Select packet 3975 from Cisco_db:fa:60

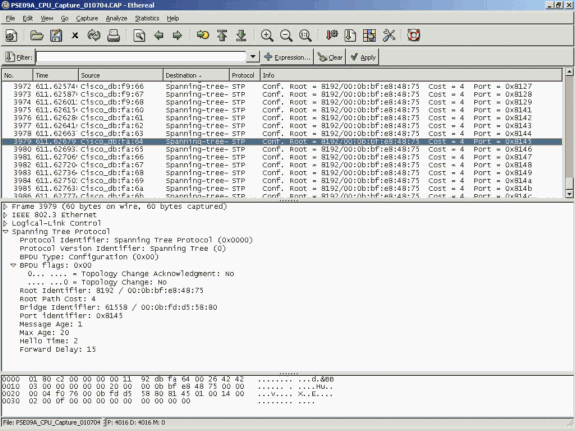click(x=282, y=110)
